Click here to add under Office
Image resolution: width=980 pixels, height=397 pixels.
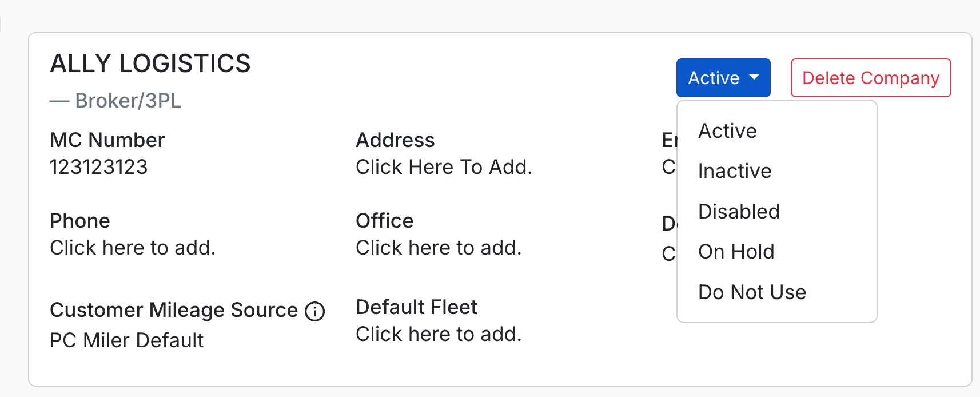pos(439,248)
